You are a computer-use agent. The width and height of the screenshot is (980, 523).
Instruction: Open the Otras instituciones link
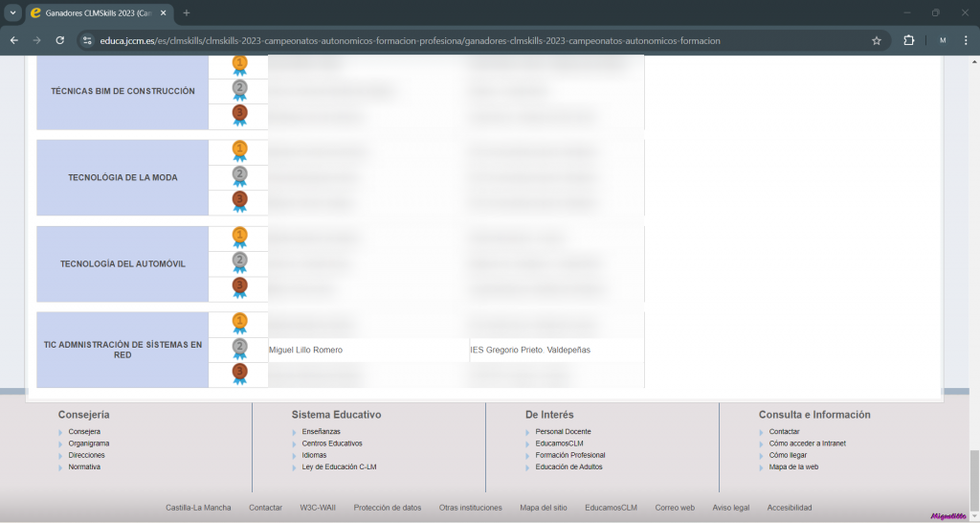pos(471,508)
